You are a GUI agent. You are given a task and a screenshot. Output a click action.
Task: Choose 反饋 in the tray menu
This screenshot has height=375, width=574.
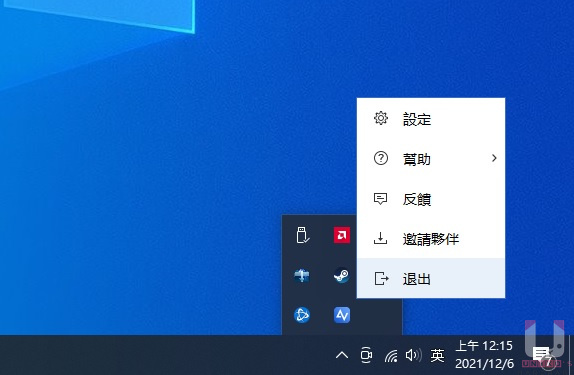[x=431, y=198]
